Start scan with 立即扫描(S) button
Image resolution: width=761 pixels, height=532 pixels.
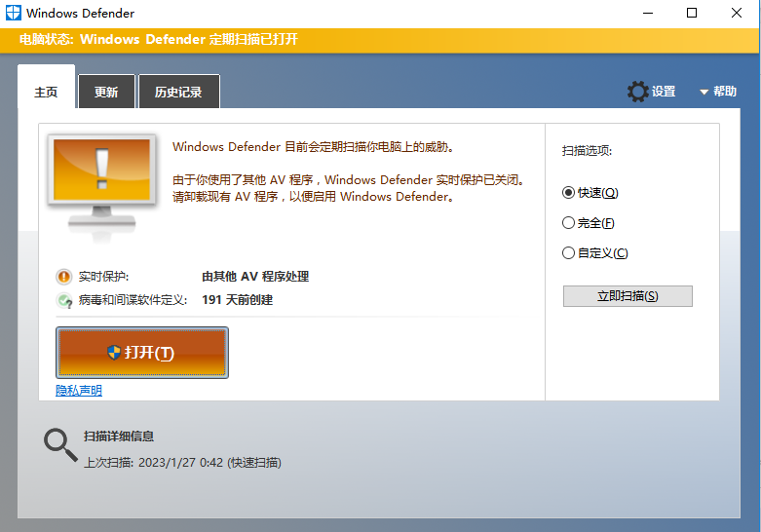pos(628,296)
